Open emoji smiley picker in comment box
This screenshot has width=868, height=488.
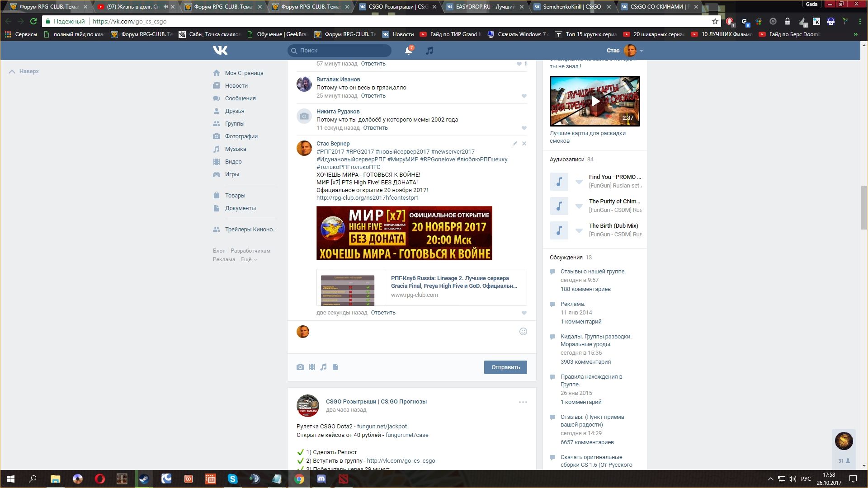(x=523, y=331)
